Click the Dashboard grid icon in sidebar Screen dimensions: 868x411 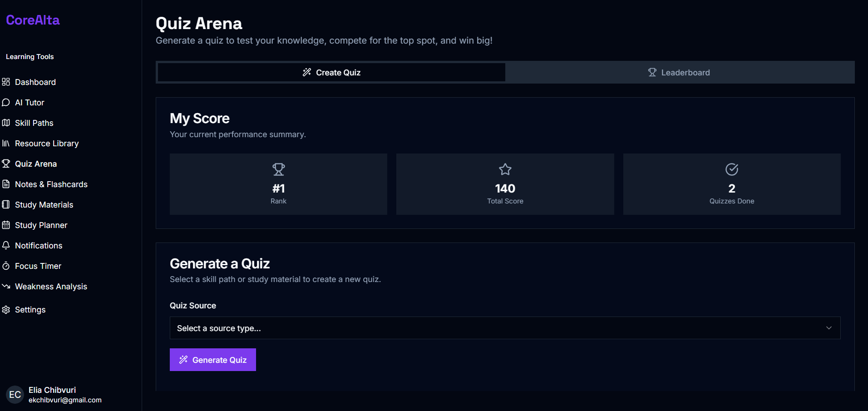(6, 82)
